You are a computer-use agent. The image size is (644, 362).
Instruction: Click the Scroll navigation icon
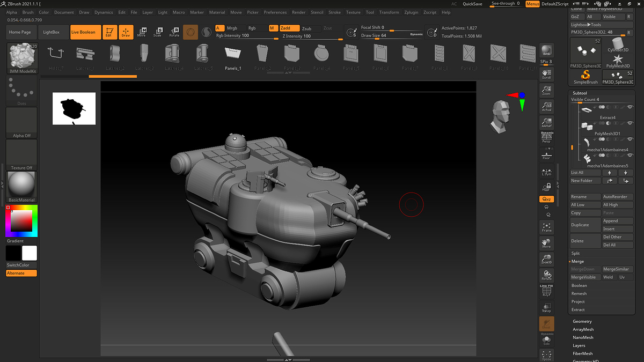tap(546, 74)
